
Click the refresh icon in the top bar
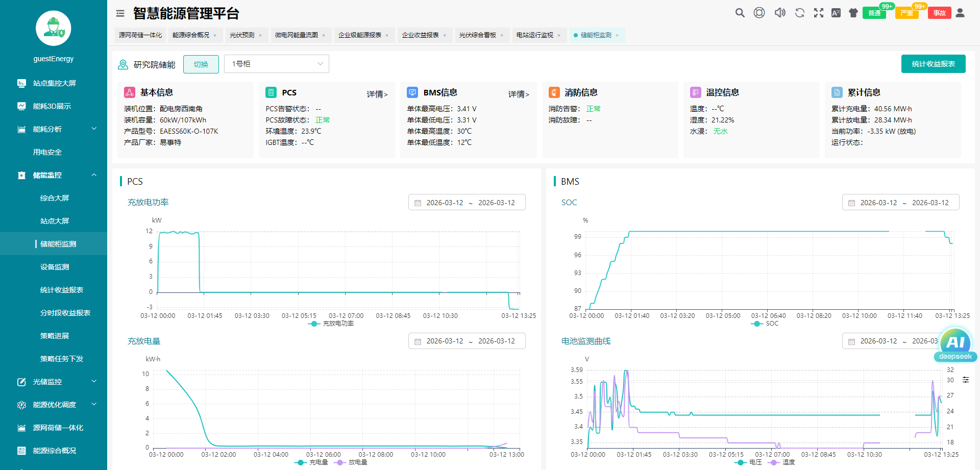[x=799, y=12]
